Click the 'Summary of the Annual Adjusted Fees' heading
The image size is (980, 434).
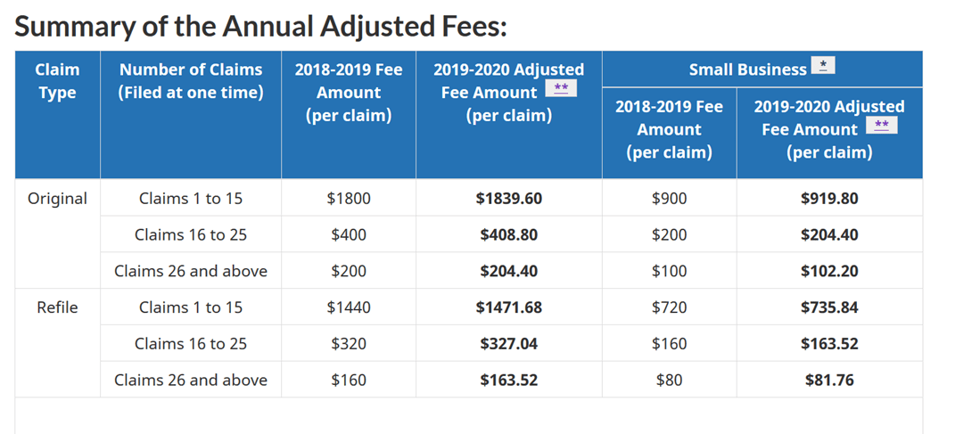point(260,26)
